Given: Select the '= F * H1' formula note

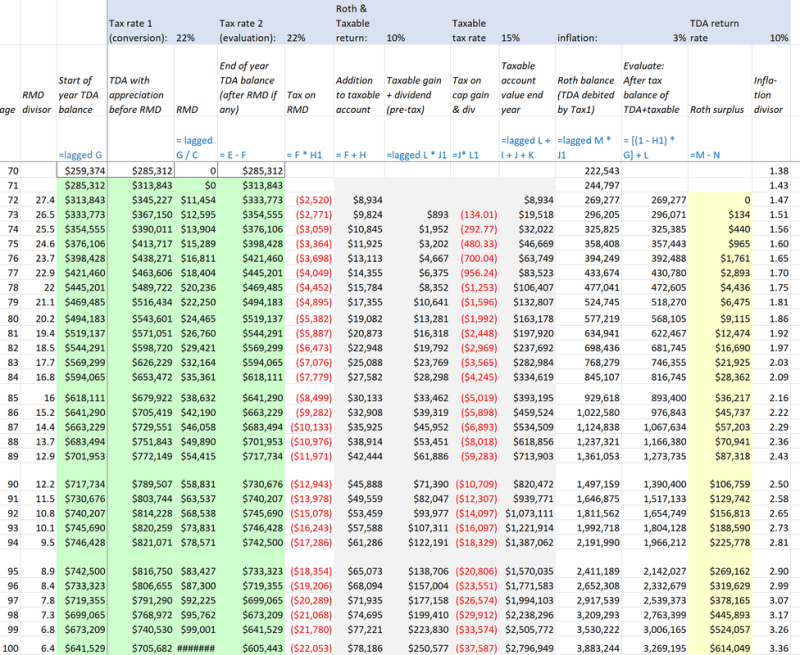Looking at the screenshot, I should pyautogui.click(x=305, y=155).
